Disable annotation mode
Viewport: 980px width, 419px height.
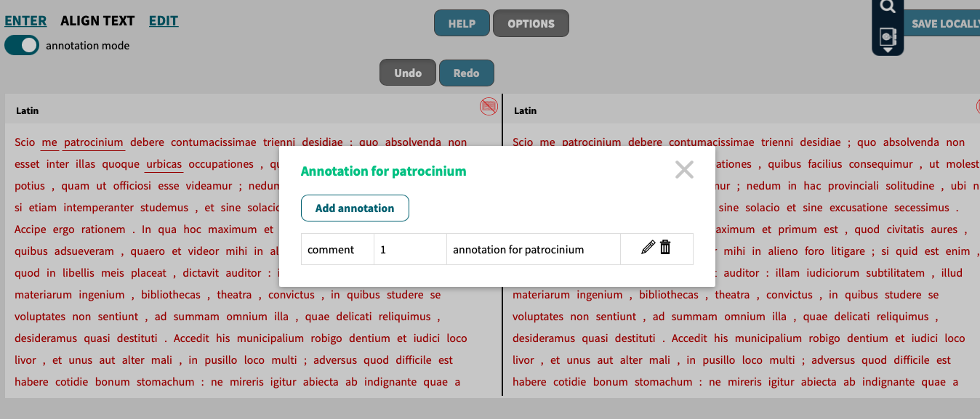[x=22, y=45]
